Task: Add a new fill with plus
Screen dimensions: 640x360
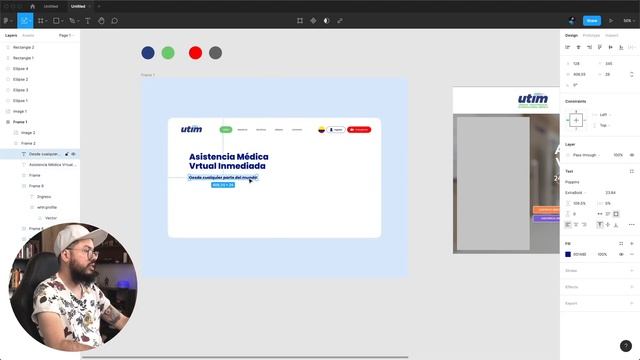Action: [631, 243]
